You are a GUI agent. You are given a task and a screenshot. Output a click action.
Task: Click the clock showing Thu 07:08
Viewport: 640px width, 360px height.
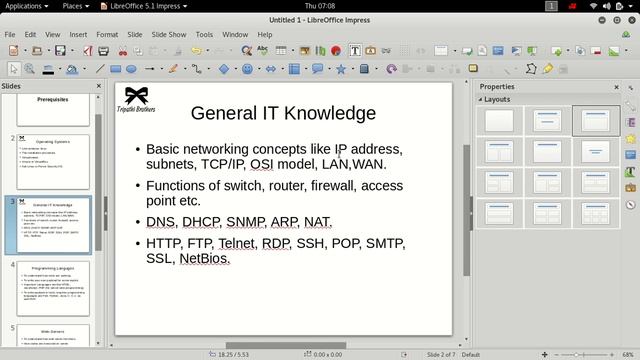[x=320, y=6]
